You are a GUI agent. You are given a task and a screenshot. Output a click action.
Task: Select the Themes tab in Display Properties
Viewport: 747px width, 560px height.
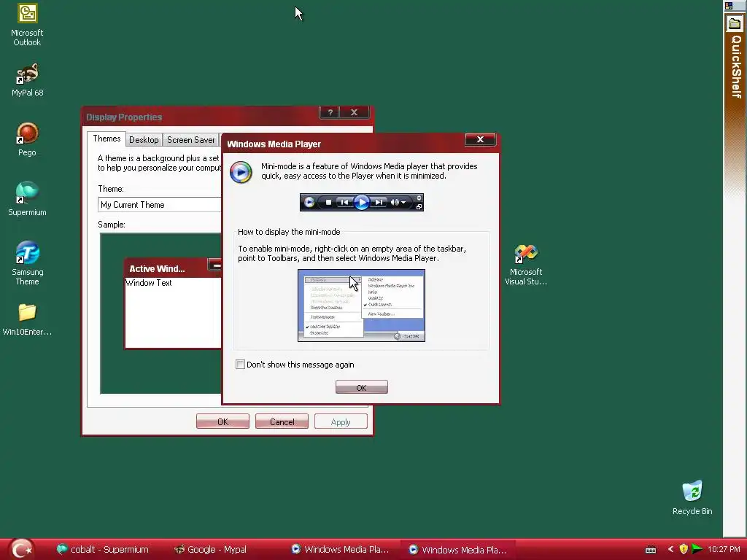107,139
